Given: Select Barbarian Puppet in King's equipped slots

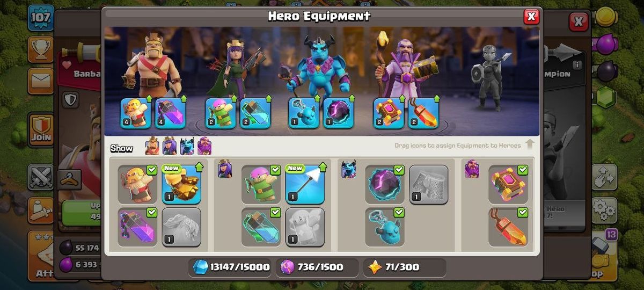Looking at the screenshot, I should [x=136, y=113].
